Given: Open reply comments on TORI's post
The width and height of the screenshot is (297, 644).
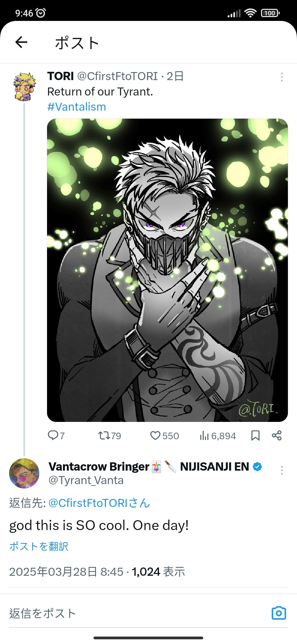Looking at the screenshot, I should point(56,436).
